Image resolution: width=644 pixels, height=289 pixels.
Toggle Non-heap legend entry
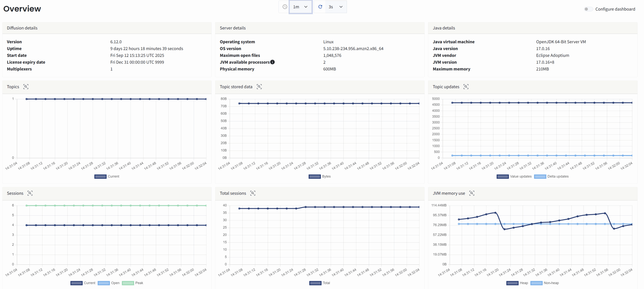pos(551,283)
